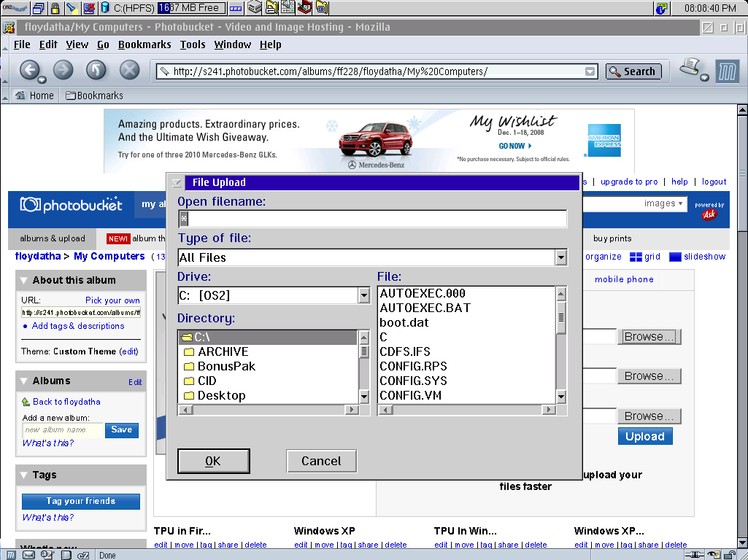
Task: Select CONFIG.SYS in the File list
Action: (413, 381)
